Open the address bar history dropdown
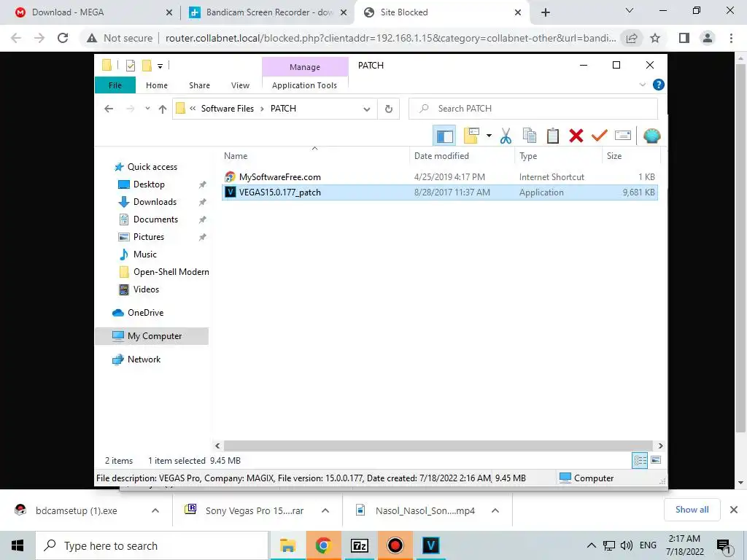This screenshot has width=747, height=560. 366,109
